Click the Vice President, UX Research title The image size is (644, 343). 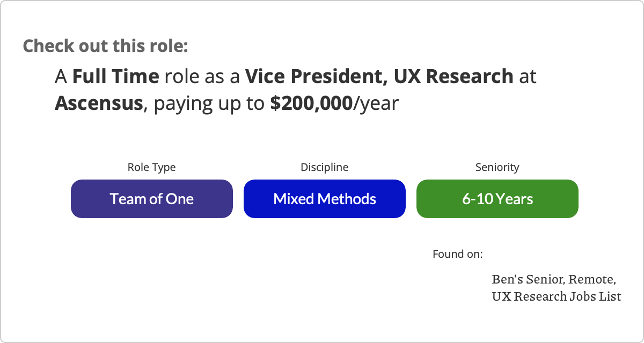pyautogui.click(x=379, y=77)
